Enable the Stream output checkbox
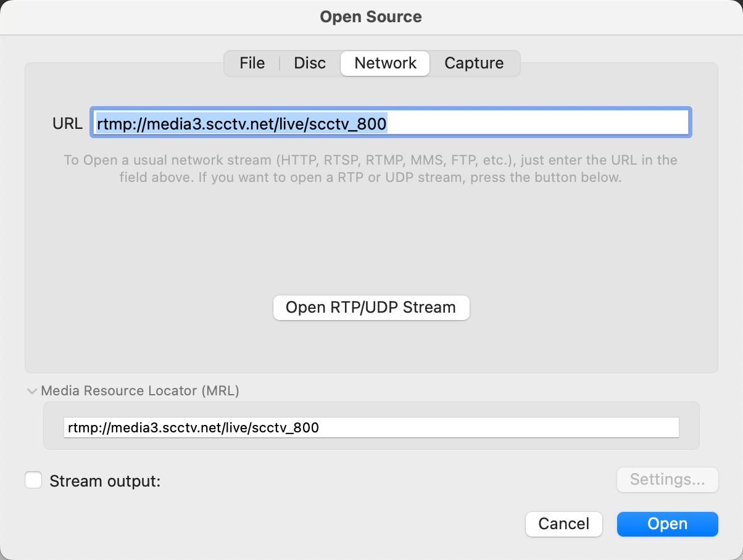 point(33,480)
